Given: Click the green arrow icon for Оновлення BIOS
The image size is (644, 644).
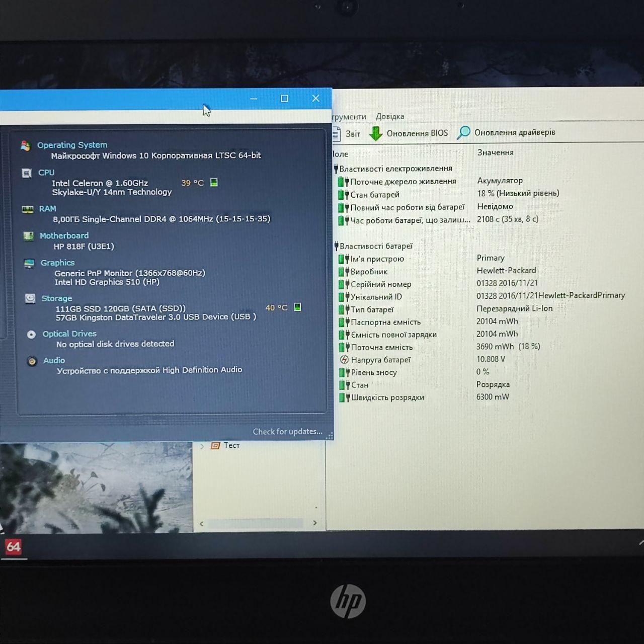Looking at the screenshot, I should point(376,133).
